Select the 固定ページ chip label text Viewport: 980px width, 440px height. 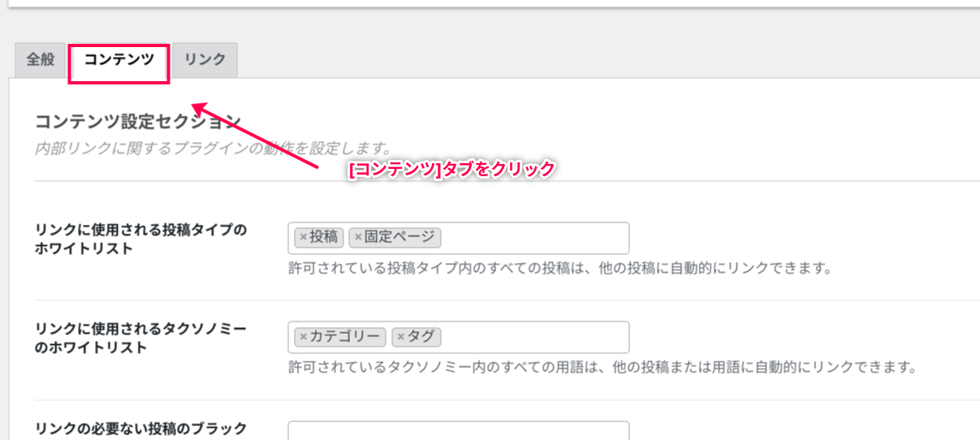click(x=400, y=238)
